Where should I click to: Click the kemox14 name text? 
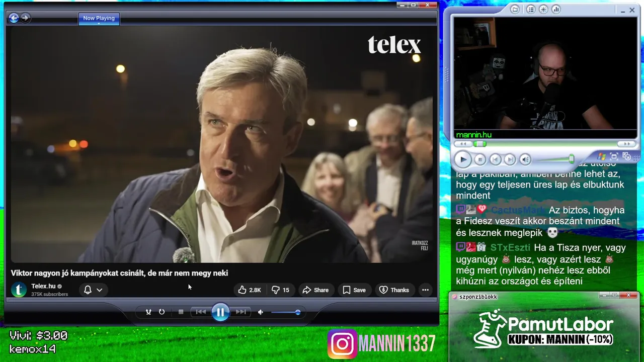tap(32, 348)
